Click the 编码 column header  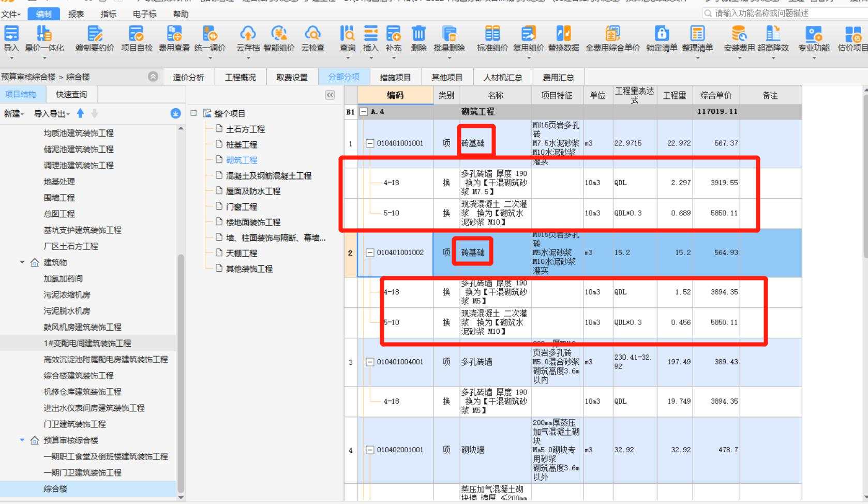point(395,95)
